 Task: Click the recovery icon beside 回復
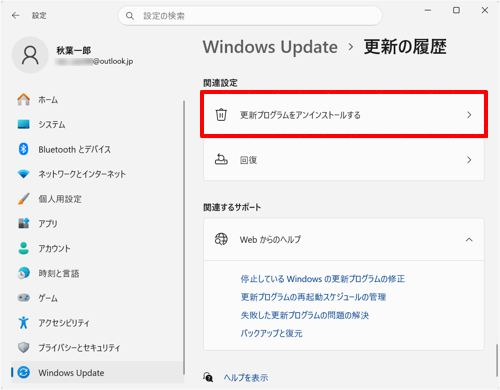pyautogui.click(x=221, y=160)
